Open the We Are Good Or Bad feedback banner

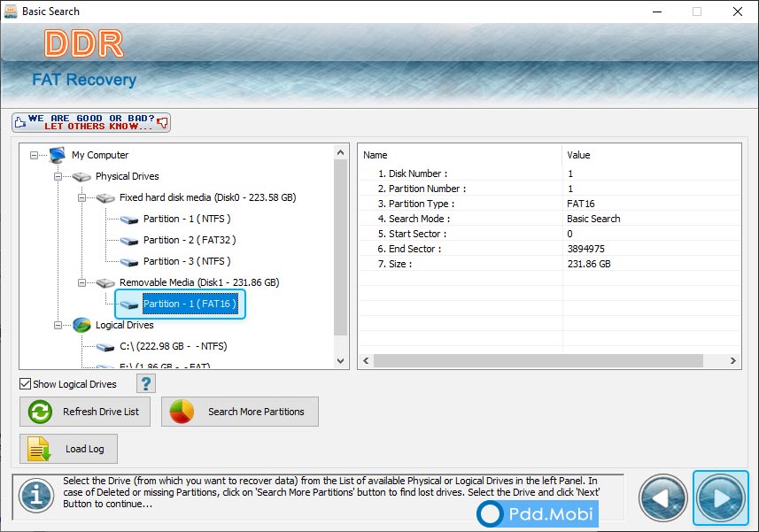point(91,122)
